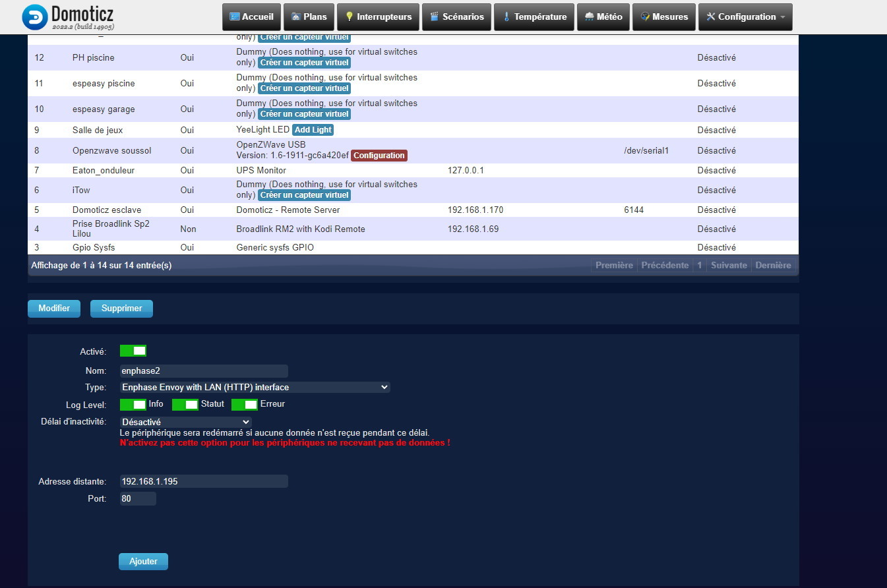This screenshot has width=887, height=588.
Task: Expand the Configuration menu
Action: (745, 17)
